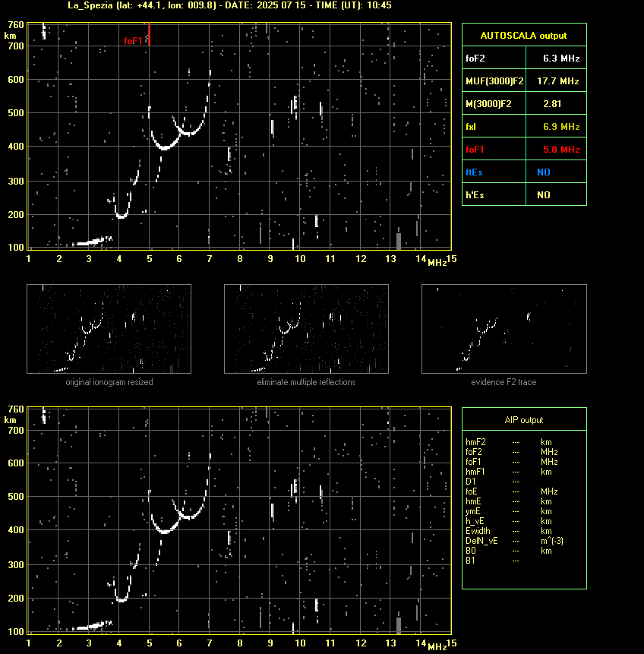Click the red foF1 label in the AUTOSCALA table
This screenshot has width=644, height=654.
[475, 150]
